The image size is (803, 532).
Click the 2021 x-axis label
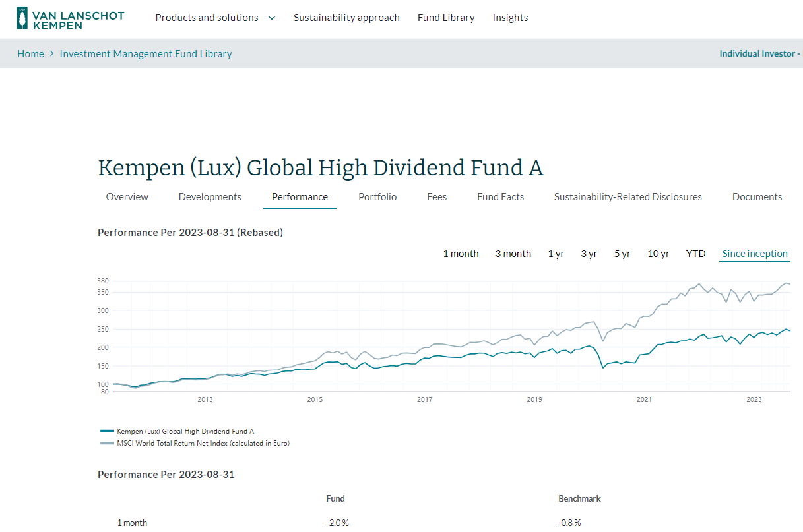point(644,399)
